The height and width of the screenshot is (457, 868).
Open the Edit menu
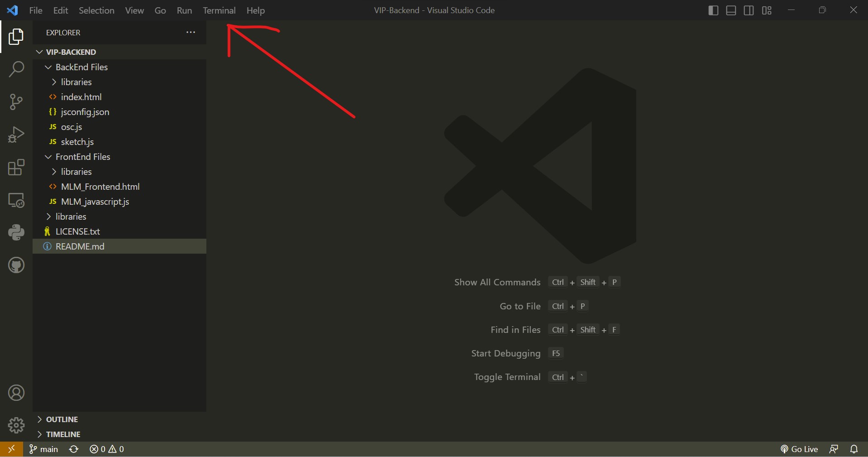61,10
